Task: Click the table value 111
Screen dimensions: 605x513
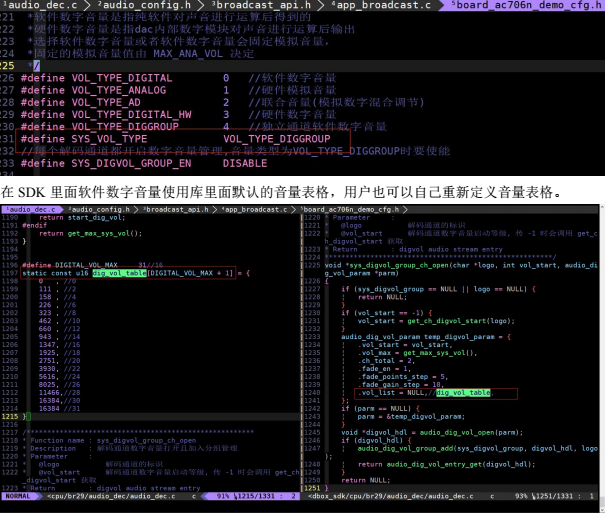Action: (x=45, y=289)
